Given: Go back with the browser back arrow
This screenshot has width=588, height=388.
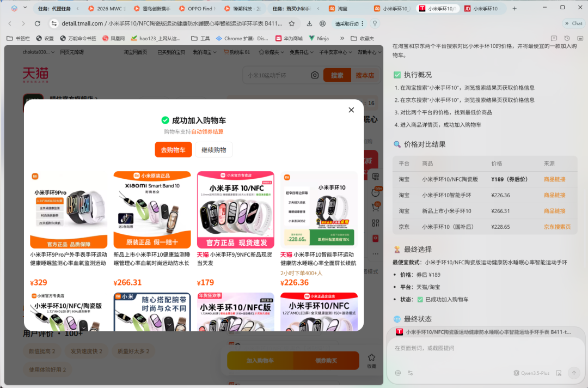Looking at the screenshot, I should pyautogui.click(x=10, y=23).
